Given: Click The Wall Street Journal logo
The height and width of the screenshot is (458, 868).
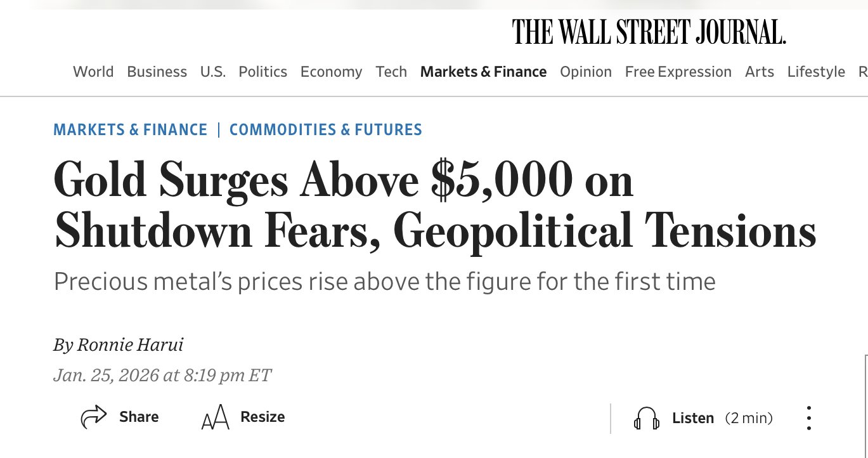Looking at the screenshot, I should (x=649, y=32).
